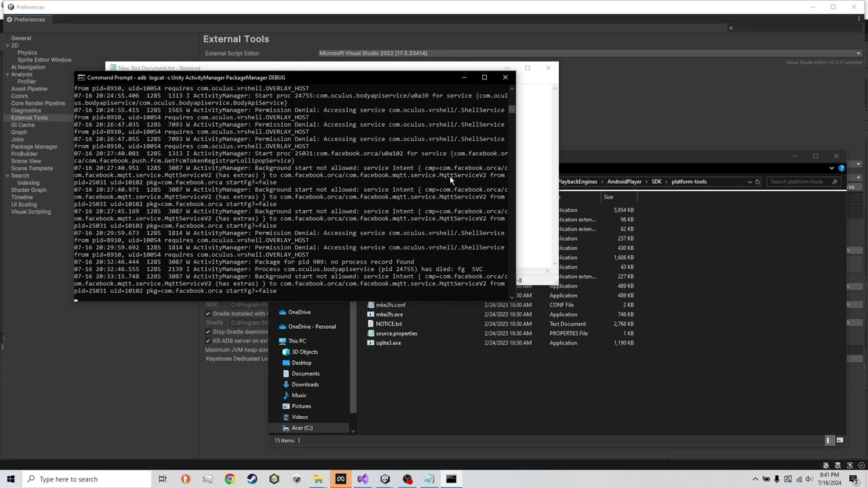868x488 pixels.
Task: Open Meta Quest app from taskbar
Action: (340, 479)
